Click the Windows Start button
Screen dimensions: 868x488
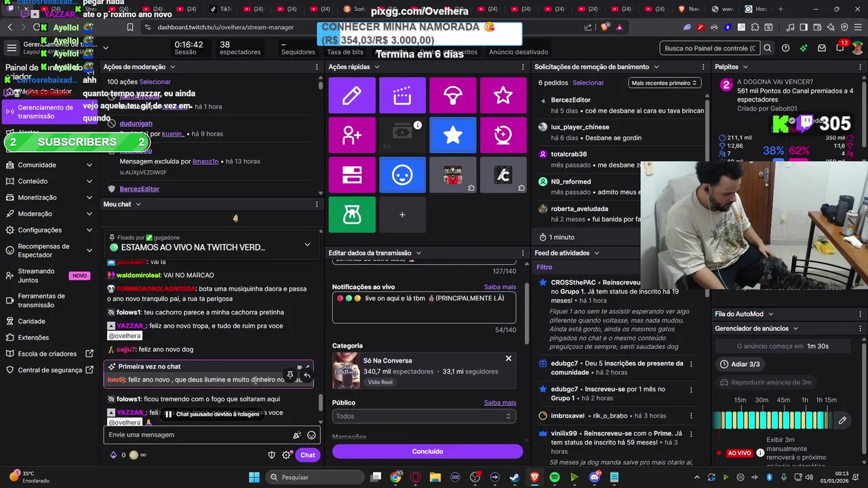pyautogui.click(x=254, y=477)
